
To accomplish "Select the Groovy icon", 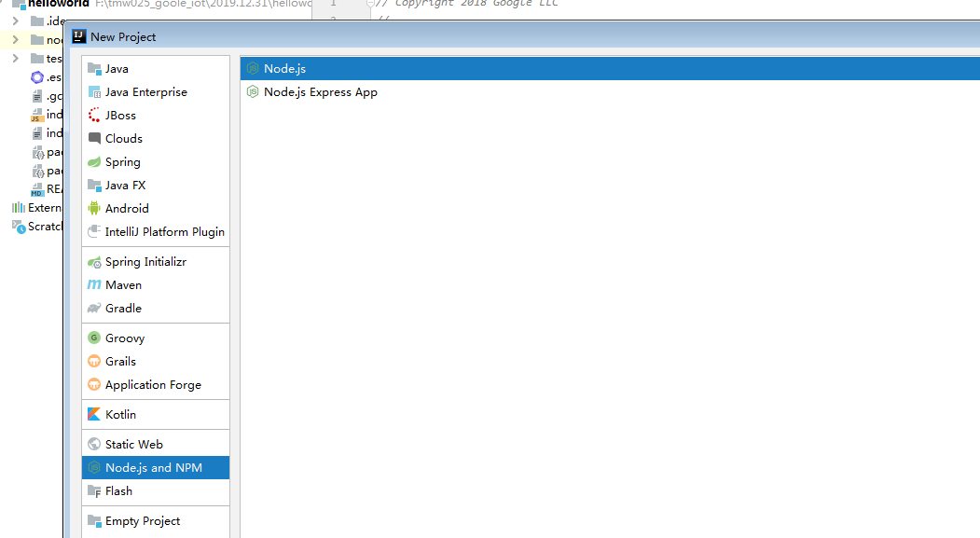I will tap(94, 338).
